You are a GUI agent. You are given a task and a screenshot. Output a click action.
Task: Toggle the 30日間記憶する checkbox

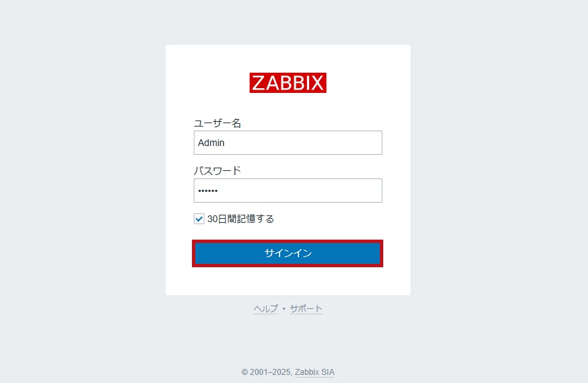click(199, 219)
